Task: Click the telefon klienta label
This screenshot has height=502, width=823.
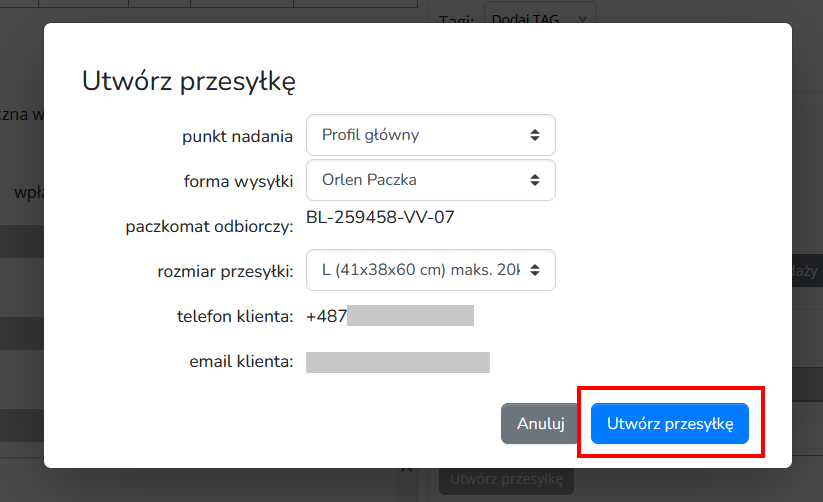Action: (235, 317)
